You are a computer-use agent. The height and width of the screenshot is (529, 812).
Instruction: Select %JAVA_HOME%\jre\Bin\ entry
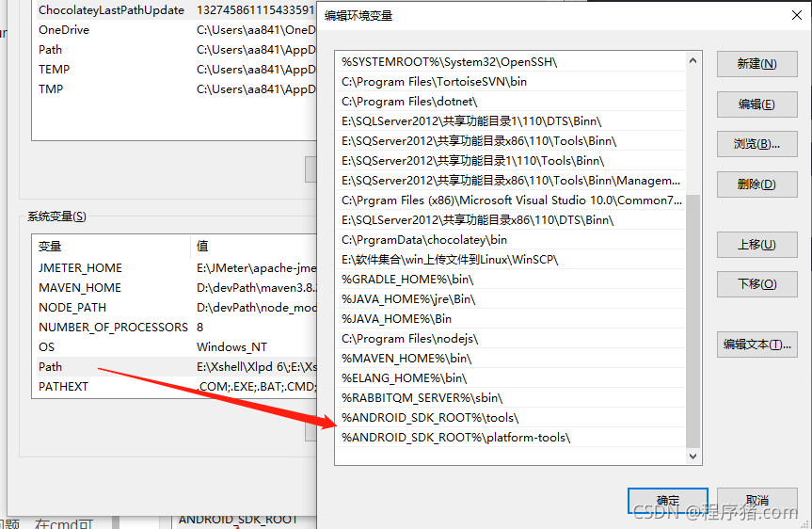click(x=510, y=299)
